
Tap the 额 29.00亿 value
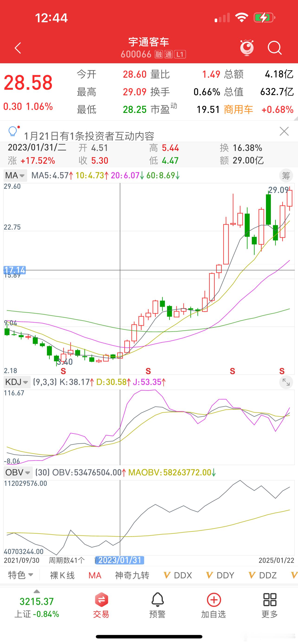(x=248, y=160)
